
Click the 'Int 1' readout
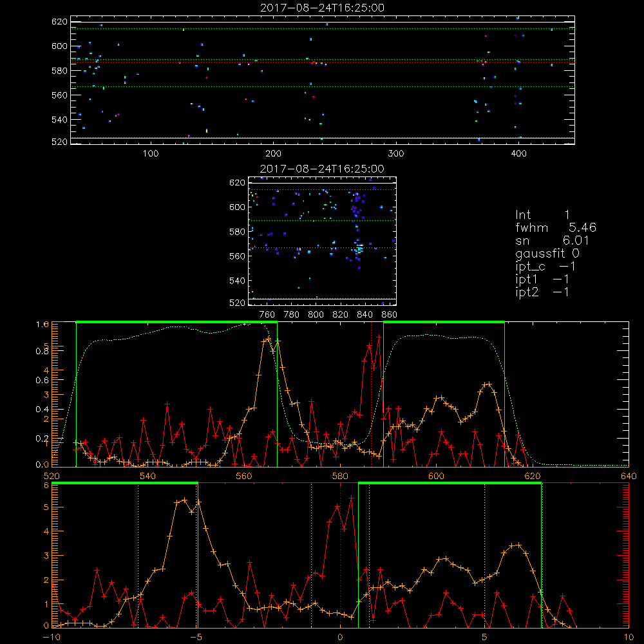pos(542,215)
